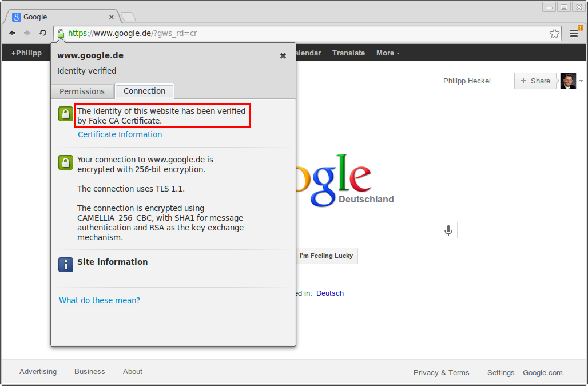The image size is (588, 386).
Task: Go to Google.com footer link
Action: click(x=543, y=372)
